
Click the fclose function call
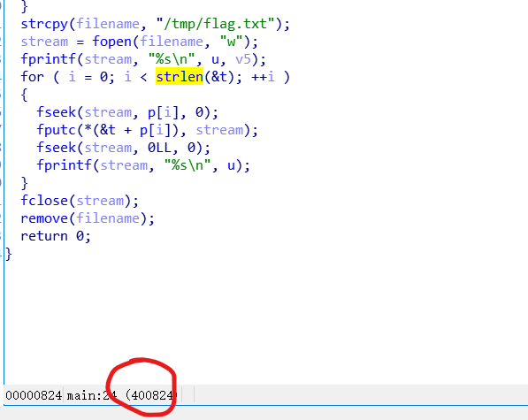click(x=44, y=201)
